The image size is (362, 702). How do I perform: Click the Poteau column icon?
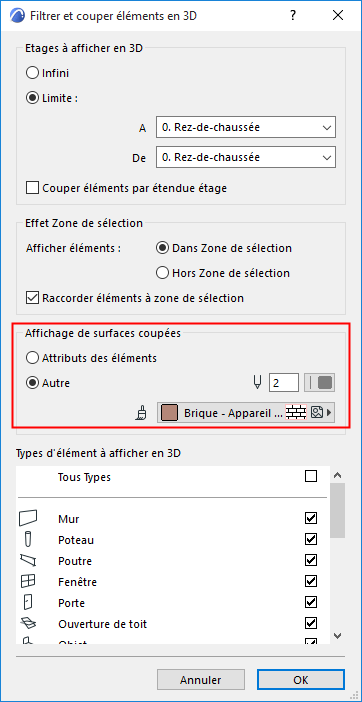point(28,539)
